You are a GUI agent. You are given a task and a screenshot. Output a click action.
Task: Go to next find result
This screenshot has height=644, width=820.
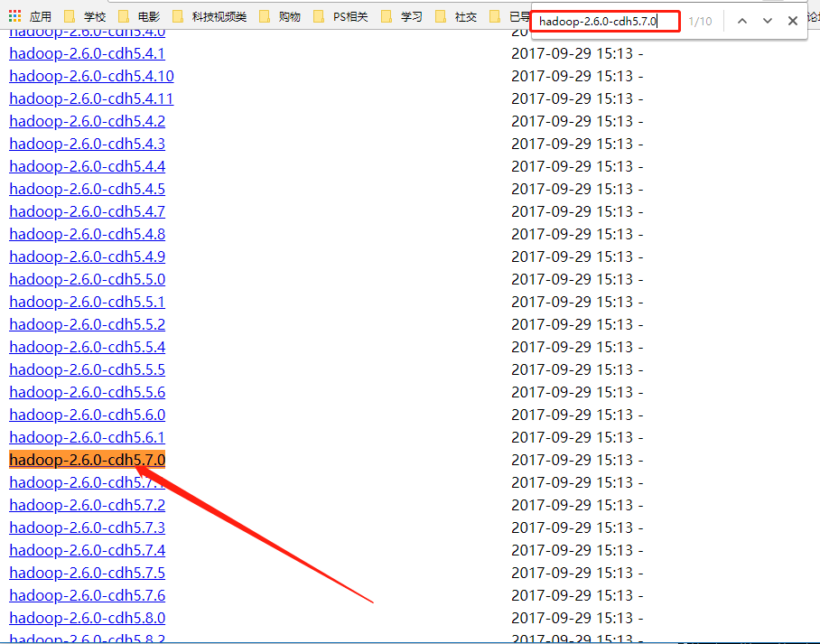[768, 21]
